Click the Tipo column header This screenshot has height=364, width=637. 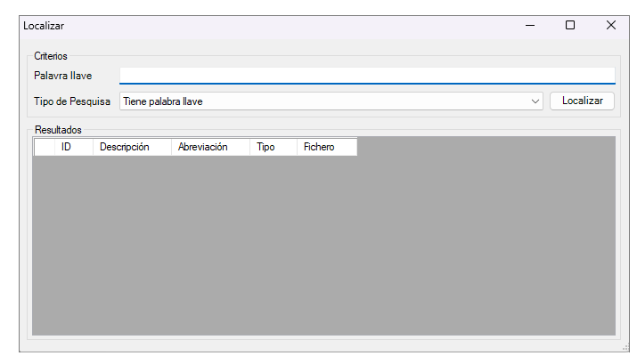[x=274, y=147]
